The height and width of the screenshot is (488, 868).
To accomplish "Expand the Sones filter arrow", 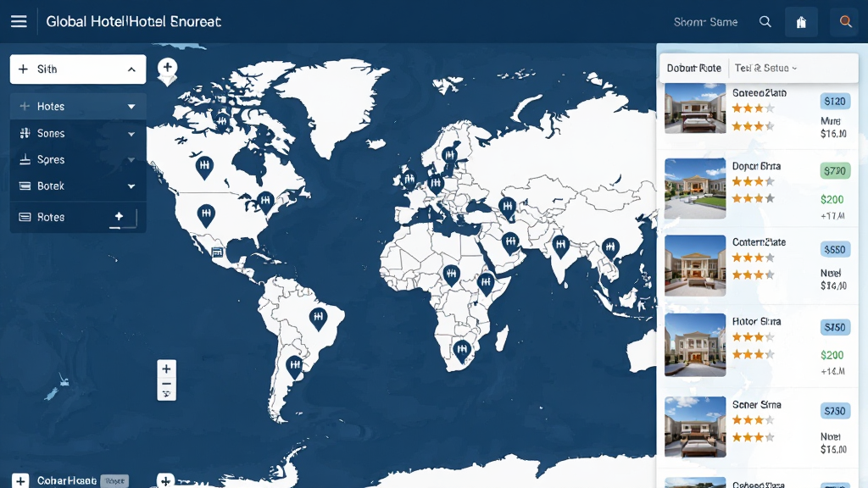I will coord(131,134).
